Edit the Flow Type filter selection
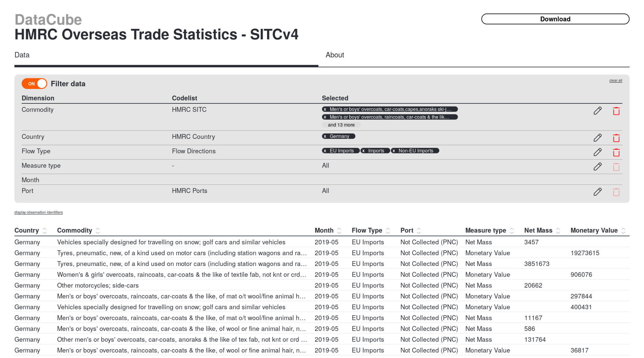 (597, 152)
